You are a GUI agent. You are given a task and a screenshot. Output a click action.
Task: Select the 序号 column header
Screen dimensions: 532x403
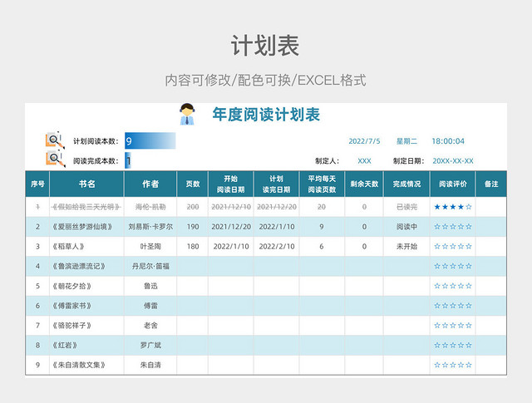point(37,184)
